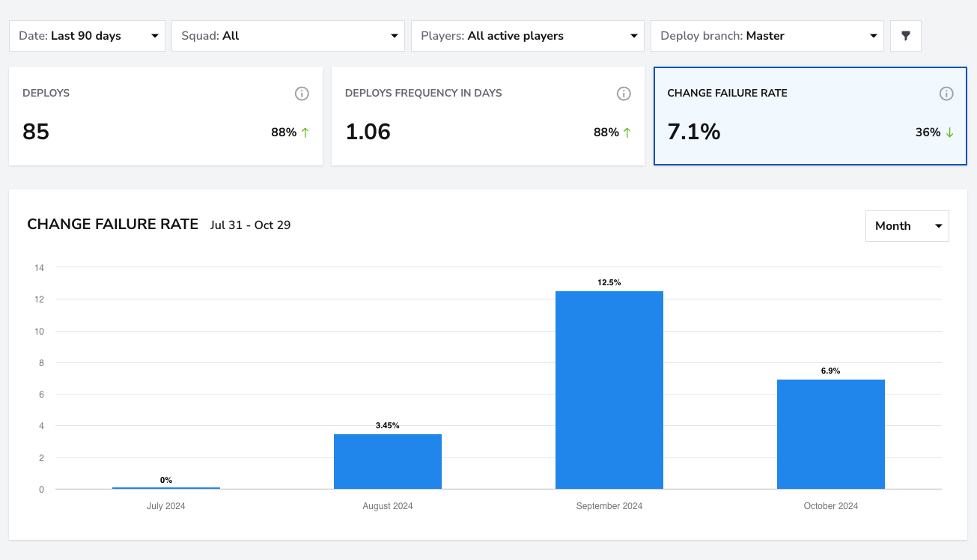Select the Deploys metric card
Image resolution: width=977 pixels, height=560 pixels.
[165, 116]
